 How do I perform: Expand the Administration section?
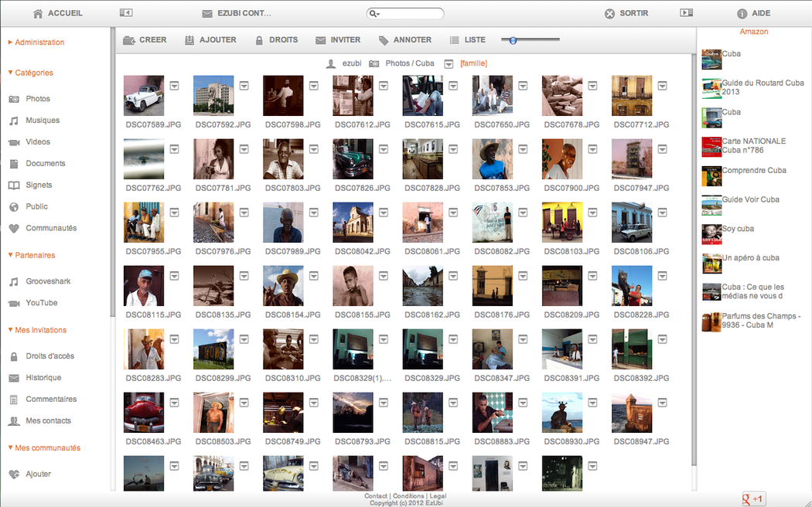pos(10,43)
